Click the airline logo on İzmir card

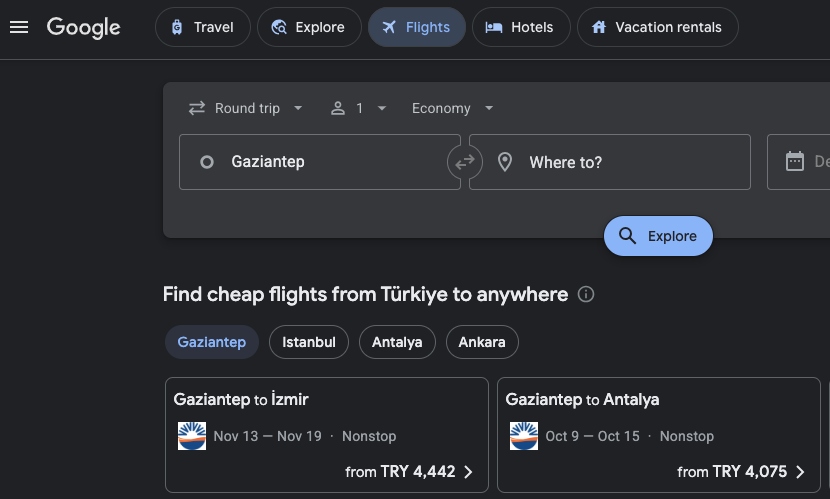[x=192, y=436]
